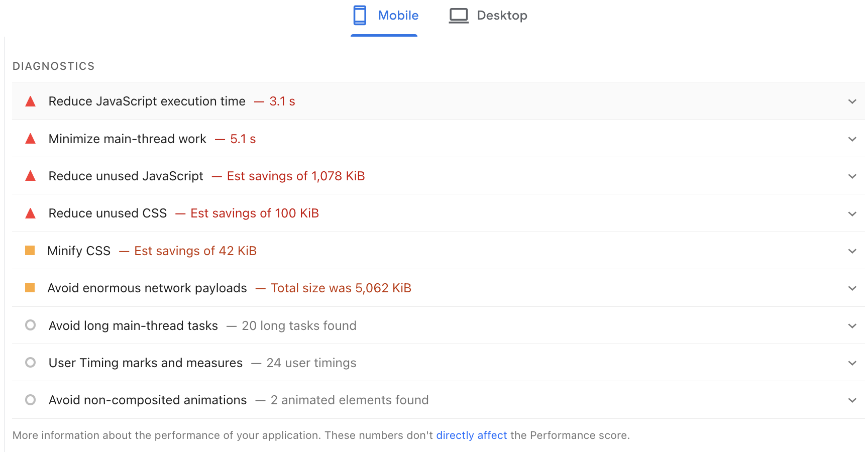Open the directly affect link
This screenshot has width=868, height=452.
(x=471, y=435)
